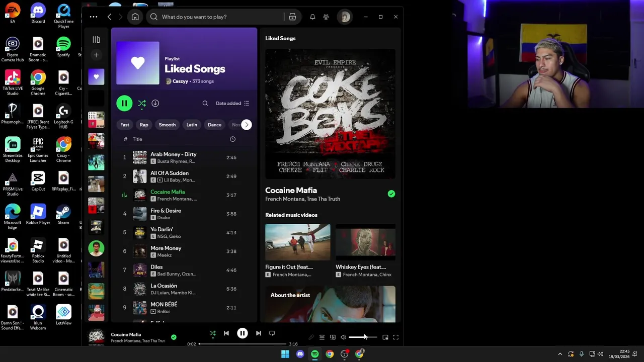Mute the volume speaker icon
This screenshot has height=362, width=644.
(x=343, y=337)
